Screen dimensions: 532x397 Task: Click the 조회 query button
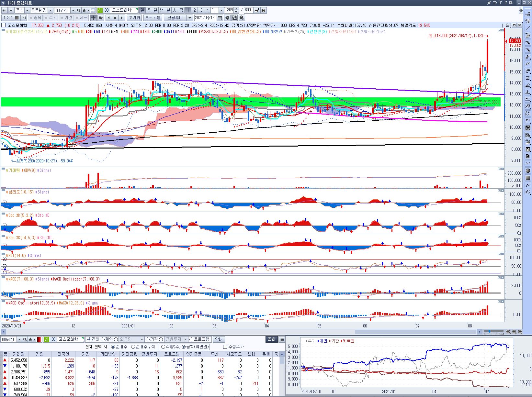click(x=271, y=339)
